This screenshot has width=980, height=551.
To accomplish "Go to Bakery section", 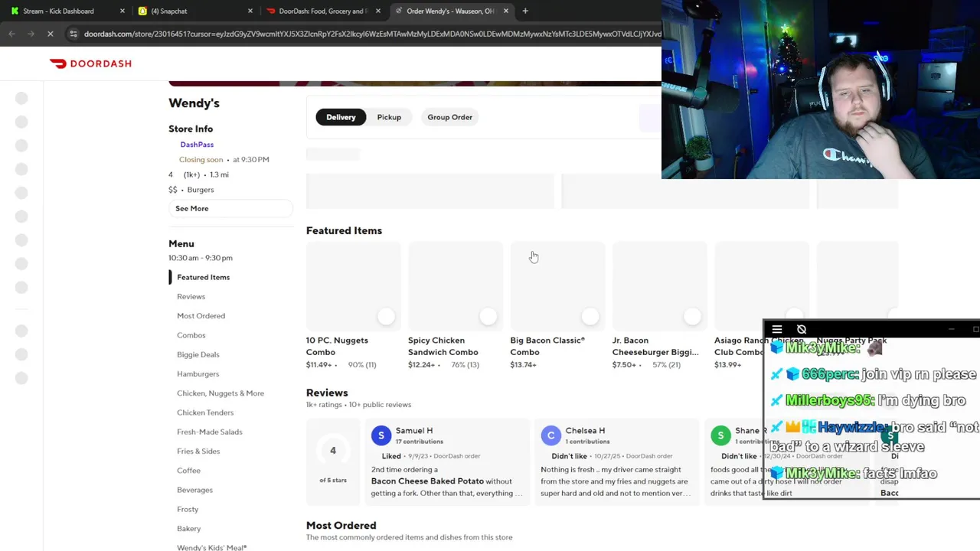I will click(188, 529).
